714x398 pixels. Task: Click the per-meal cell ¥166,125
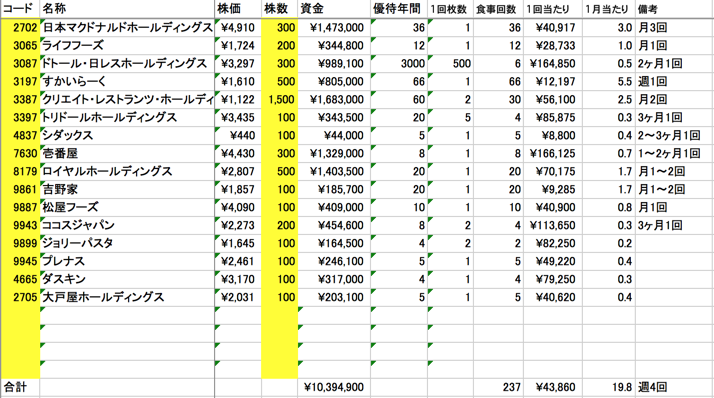coord(552,153)
